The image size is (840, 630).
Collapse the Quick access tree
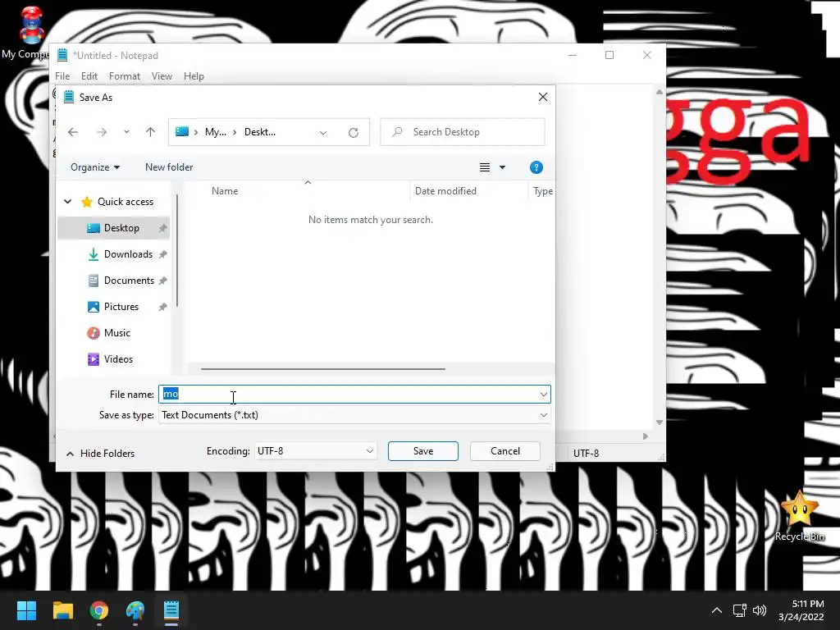click(x=67, y=202)
